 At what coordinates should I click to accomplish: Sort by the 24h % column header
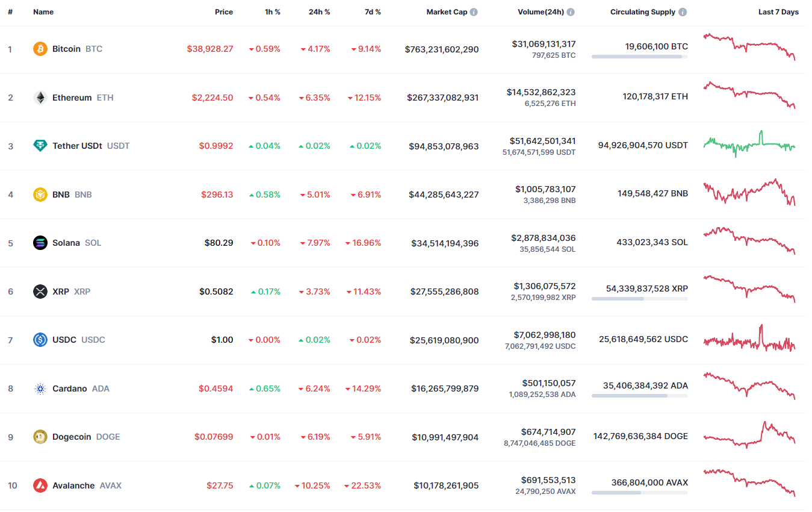(x=319, y=12)
